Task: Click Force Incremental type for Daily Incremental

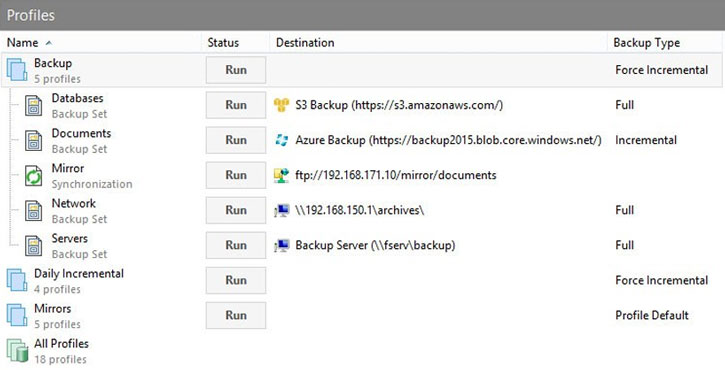Action: (662, 280)
